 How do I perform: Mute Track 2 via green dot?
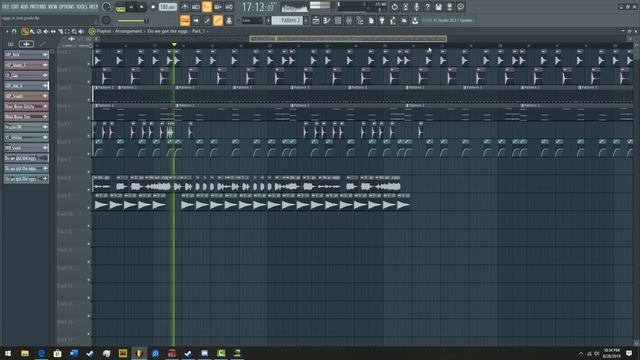(x=89, y=82)
